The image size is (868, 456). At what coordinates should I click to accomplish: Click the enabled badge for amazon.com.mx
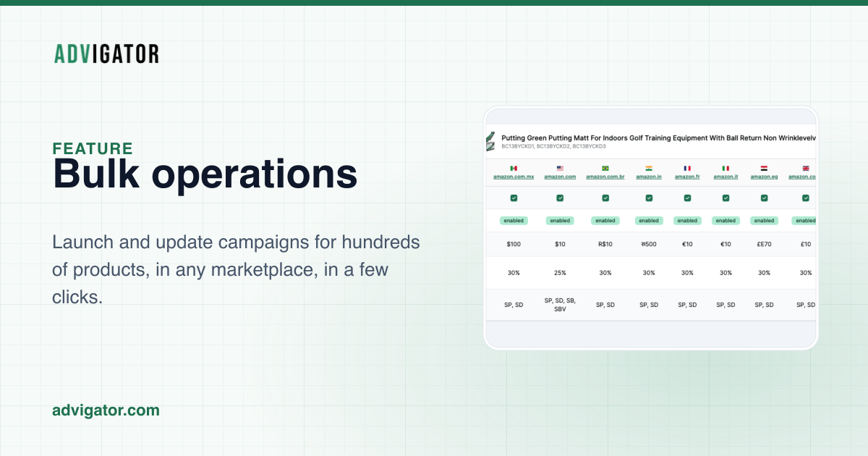pos(514,221)
